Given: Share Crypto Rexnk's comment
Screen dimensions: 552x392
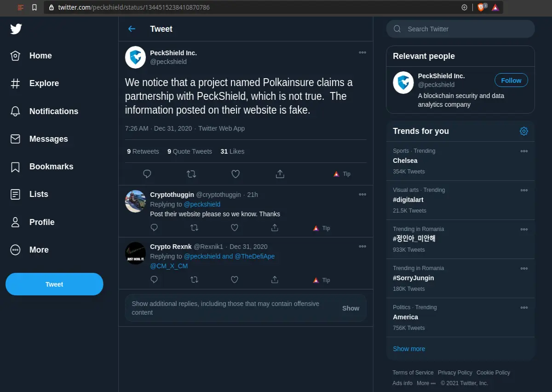Looking at the screenshot, I should click(275, 280).
